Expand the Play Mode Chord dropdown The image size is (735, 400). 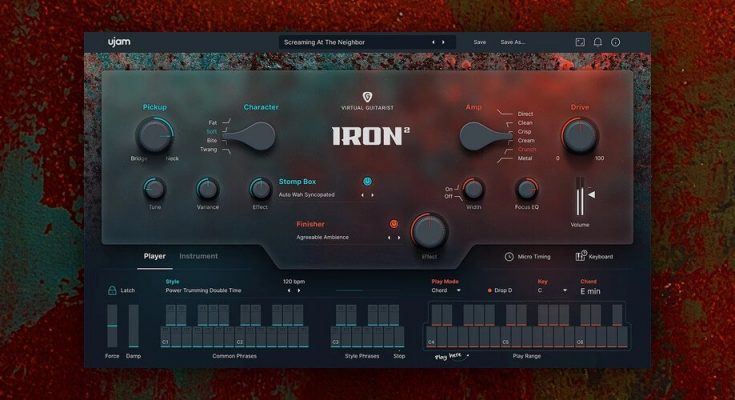pos(446,290)
